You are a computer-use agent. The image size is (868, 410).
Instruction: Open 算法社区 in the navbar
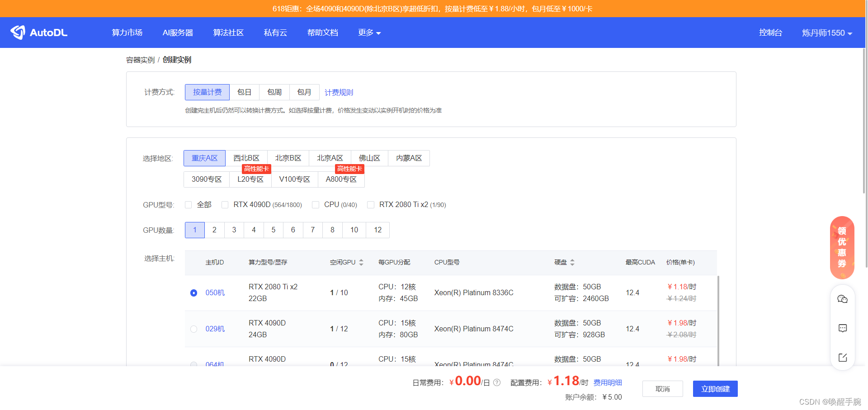(x=228, y=33)
